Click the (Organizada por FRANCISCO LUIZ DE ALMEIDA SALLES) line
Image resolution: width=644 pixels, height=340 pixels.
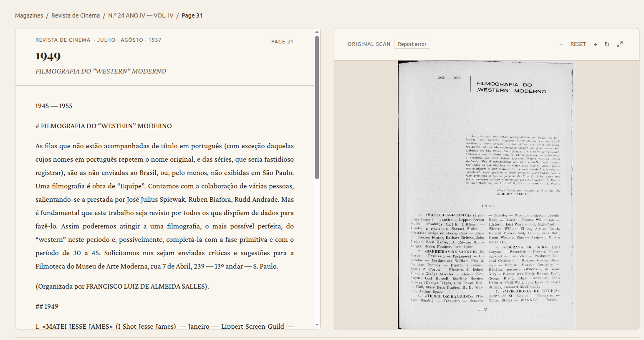[x=122, y=287]
